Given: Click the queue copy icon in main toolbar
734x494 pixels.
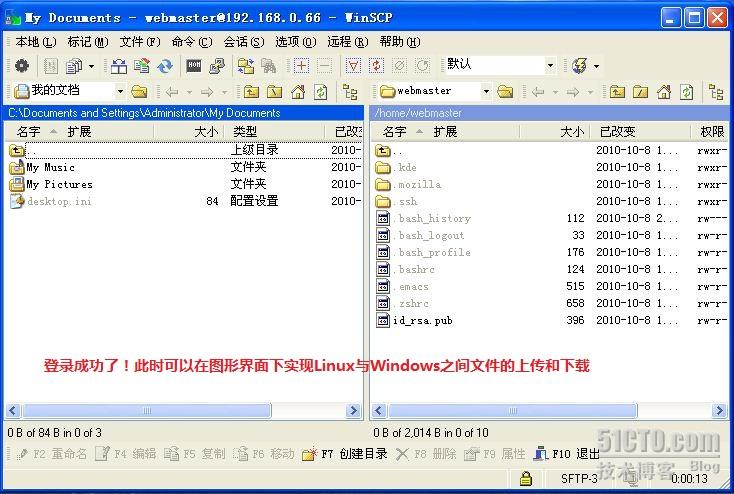Looking at the screenshot, I should [x=73, y=66].
